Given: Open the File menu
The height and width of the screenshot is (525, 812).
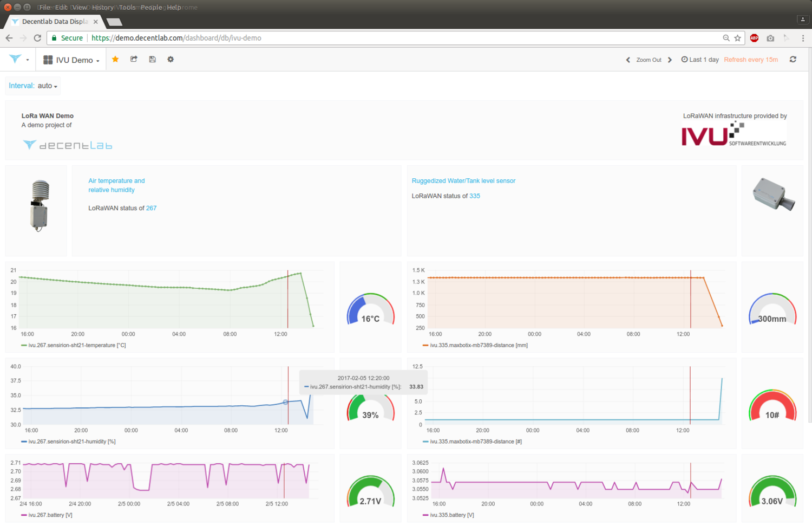Looking at the screenshot, I should coord(44,7).
